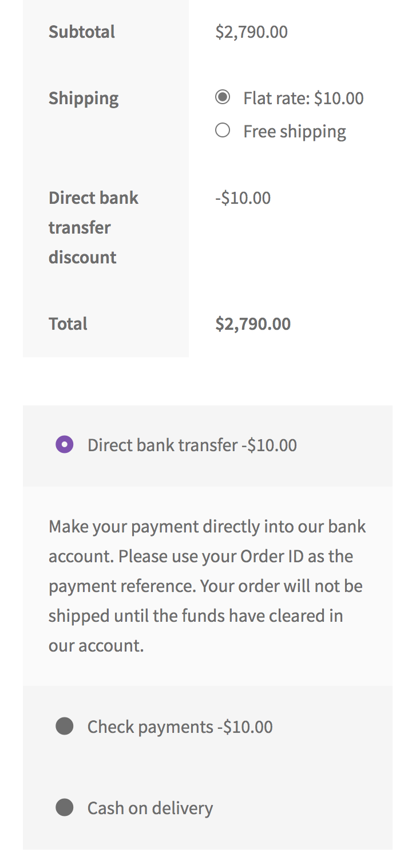Select the Flat rate shipping radio button
This screenshot has height=868, width=404.
pos(223,97)
